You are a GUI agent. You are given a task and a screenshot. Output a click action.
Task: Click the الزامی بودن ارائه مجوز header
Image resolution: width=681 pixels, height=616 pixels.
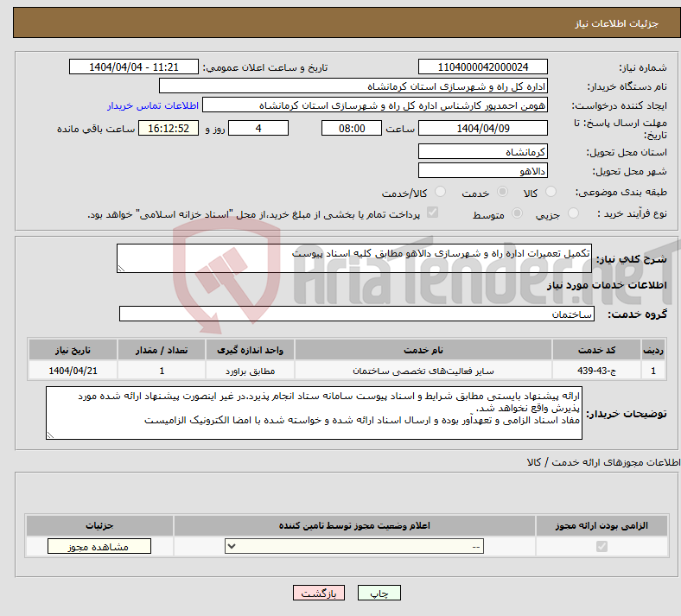coord(601,525)
